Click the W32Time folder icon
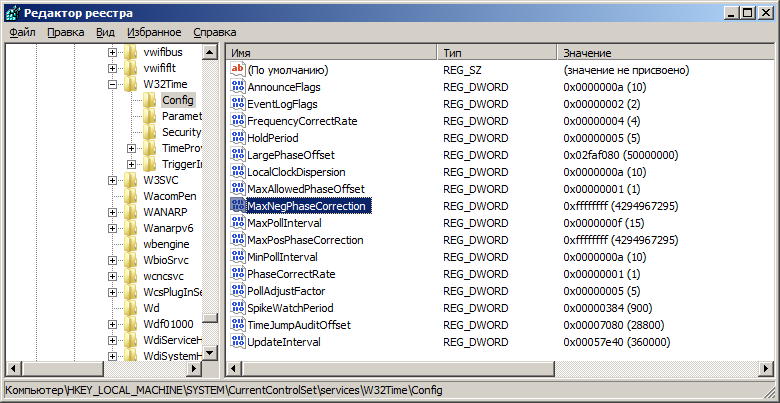The height and width of the screenshot is (403, 780). (131, 84)
